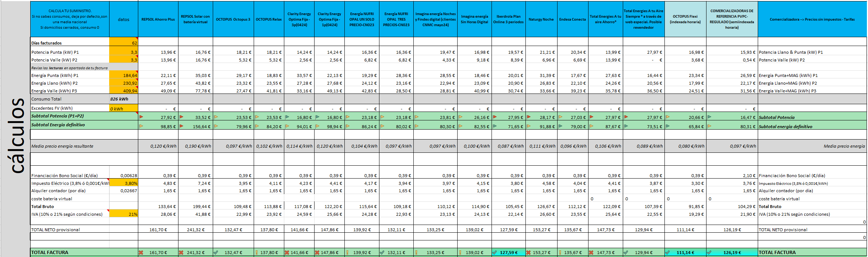Click green checkmark beside 126,19 € in TOTAL FACTURA row
The width and height of the screenshot is (868, 257).
pyautogui.click(x=709, y=253)
